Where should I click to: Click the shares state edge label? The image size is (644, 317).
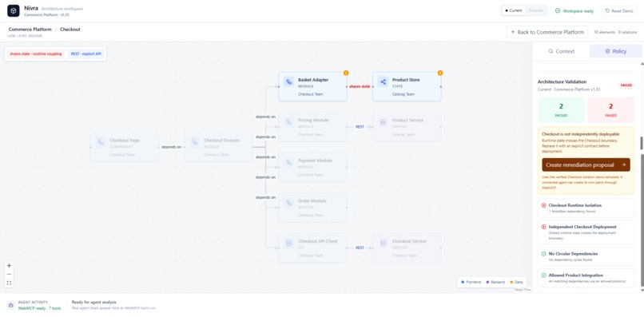[x=360, y=87]
